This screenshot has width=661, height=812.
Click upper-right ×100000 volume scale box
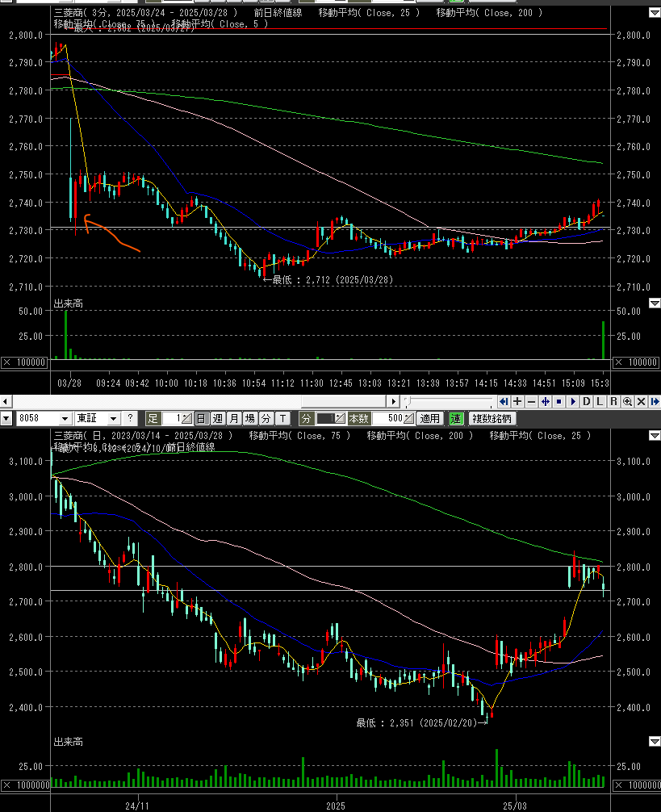coord(637,362)
